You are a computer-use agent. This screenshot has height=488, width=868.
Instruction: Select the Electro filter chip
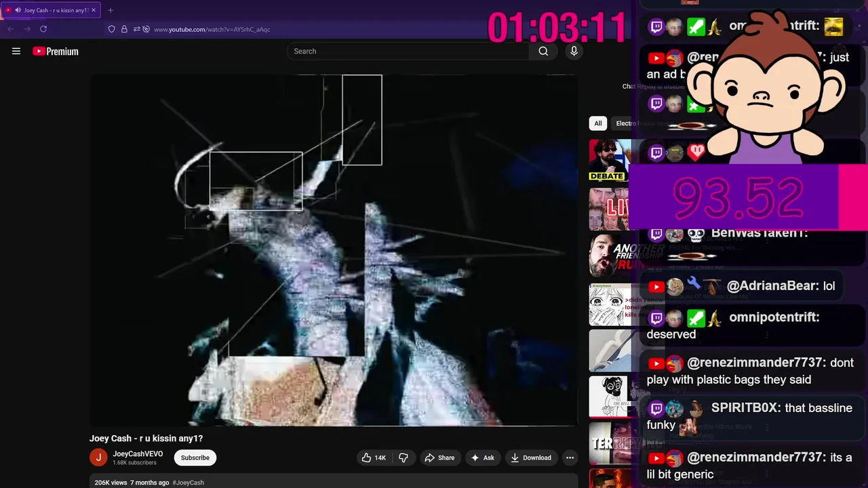point(625,123)
